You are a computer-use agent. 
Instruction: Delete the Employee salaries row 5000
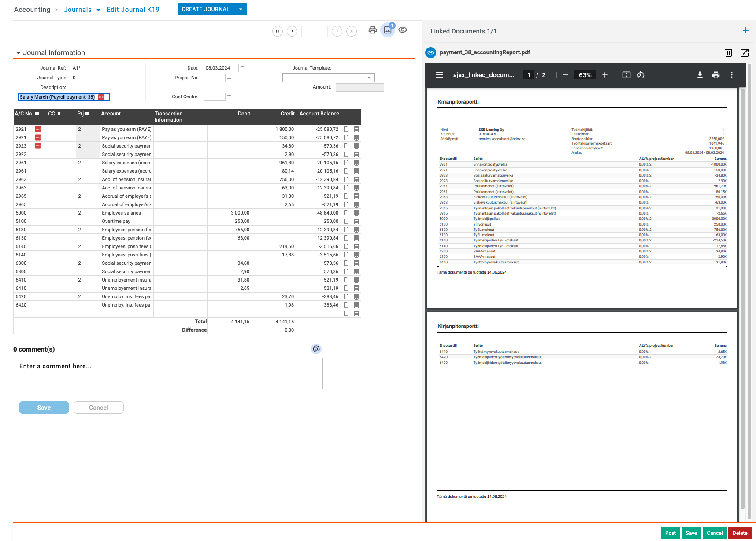pyautogui.click(x=356, y=213)
